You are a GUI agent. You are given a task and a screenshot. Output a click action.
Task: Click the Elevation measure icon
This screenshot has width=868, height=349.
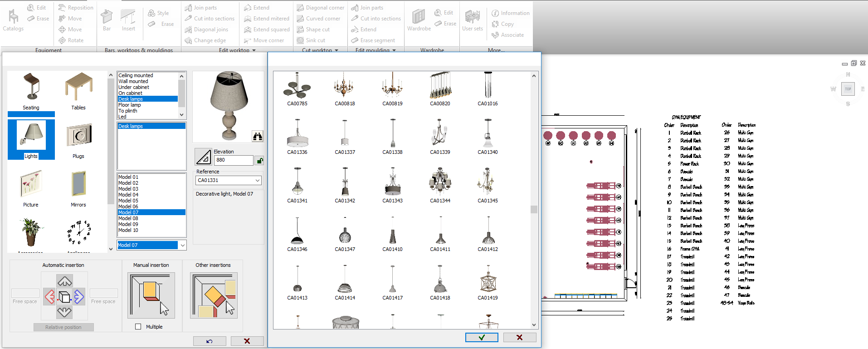[x=203, y=157]
